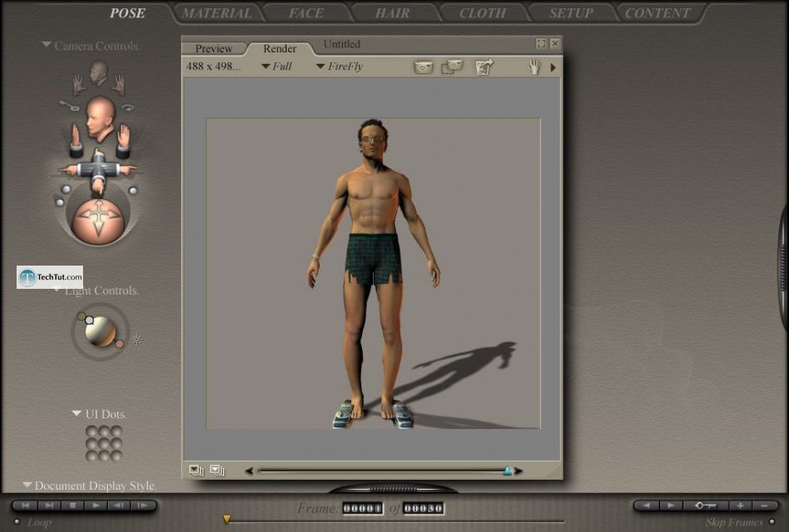
Task: Click the render comparison slider handle
Action: [507, 471]
